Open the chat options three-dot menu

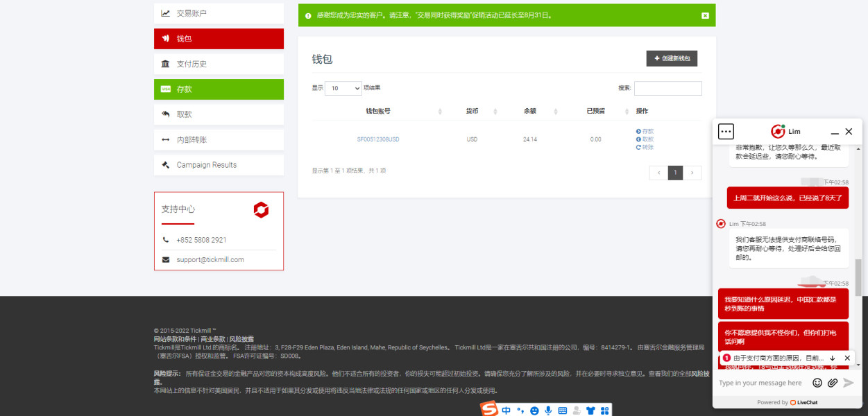726,131
